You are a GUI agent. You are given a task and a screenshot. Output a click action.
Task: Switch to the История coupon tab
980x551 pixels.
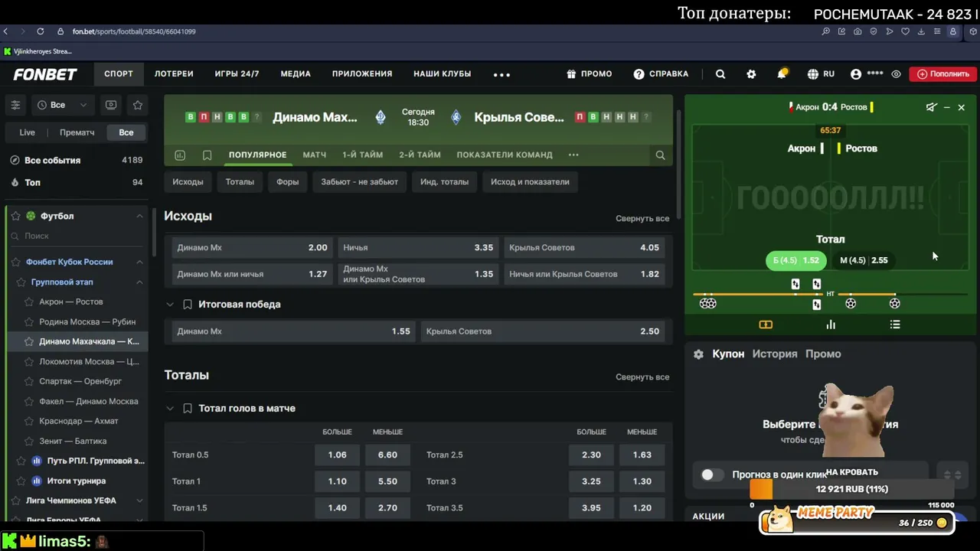775,354
